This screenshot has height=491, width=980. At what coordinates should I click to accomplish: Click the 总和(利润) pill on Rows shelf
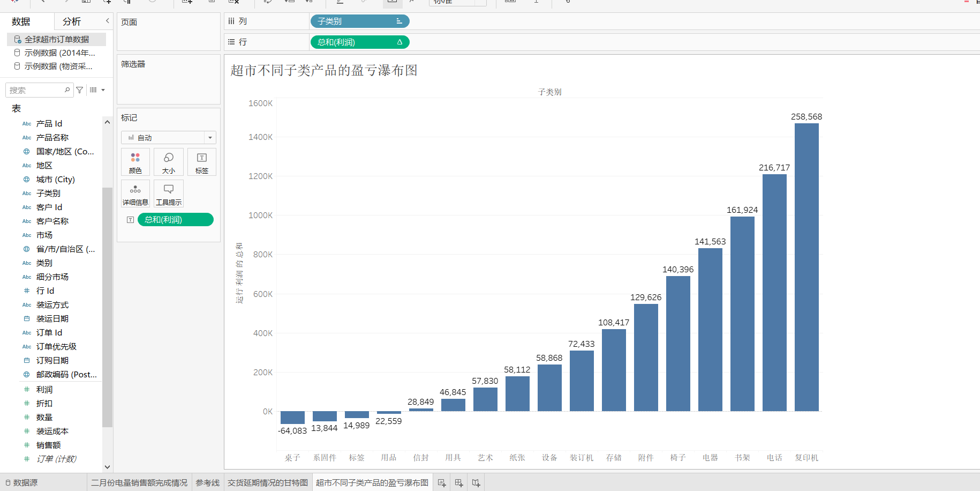pyautogui.click(x=360, y=42)
